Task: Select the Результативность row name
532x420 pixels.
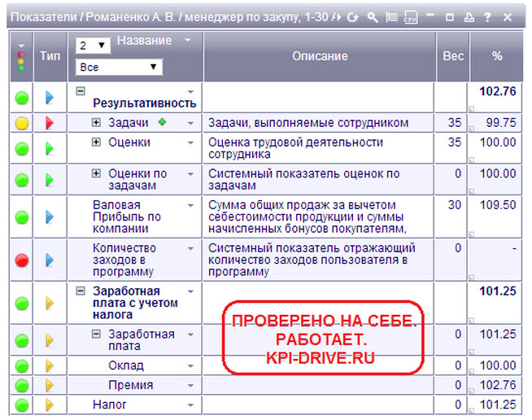Action: pyautogui.click(x=145, y=103)
